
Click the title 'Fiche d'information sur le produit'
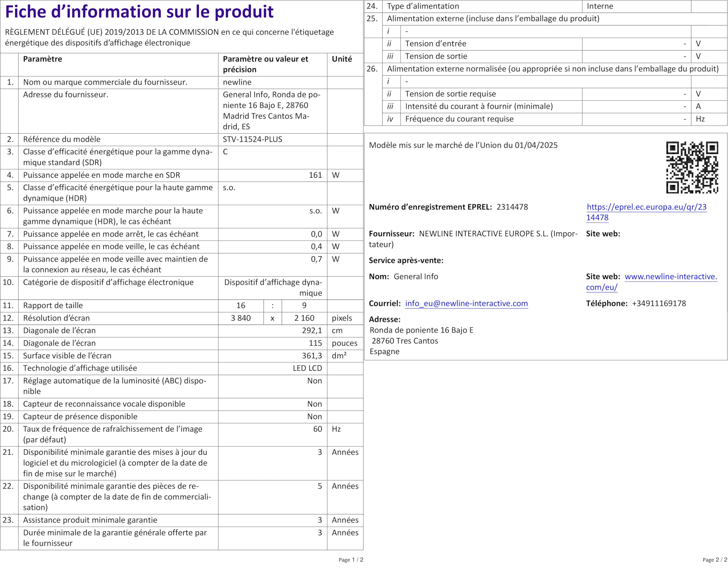pos(139,12)
